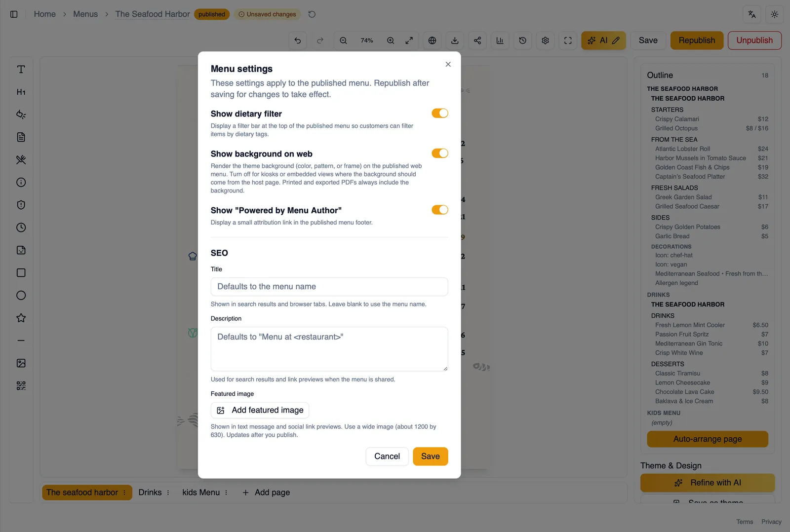Viewport: 790px width, 532px height.
Task: Save the menu settings in dialog
Action: pos(430,456)
